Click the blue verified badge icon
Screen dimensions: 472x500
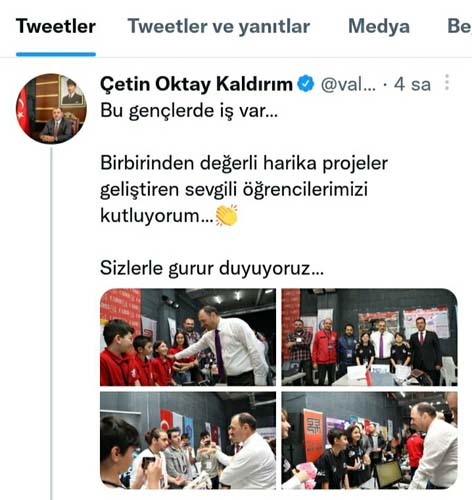pyautogui.click(x=306, y=84)
